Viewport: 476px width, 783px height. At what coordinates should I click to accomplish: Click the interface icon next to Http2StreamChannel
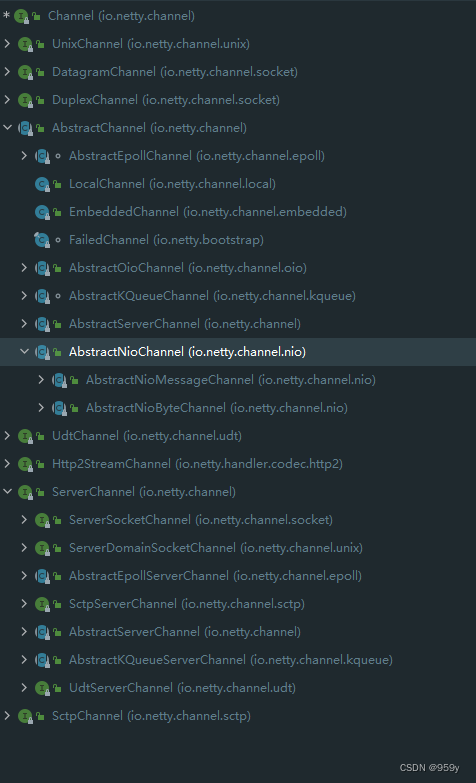click(x=25, y=464)
